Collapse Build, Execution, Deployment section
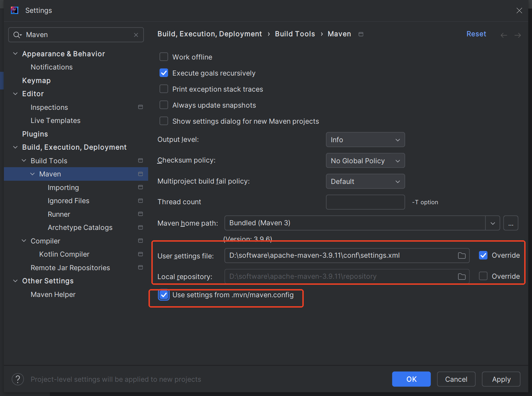The width and height of the screenshot is (532, 396). [15, 147]
